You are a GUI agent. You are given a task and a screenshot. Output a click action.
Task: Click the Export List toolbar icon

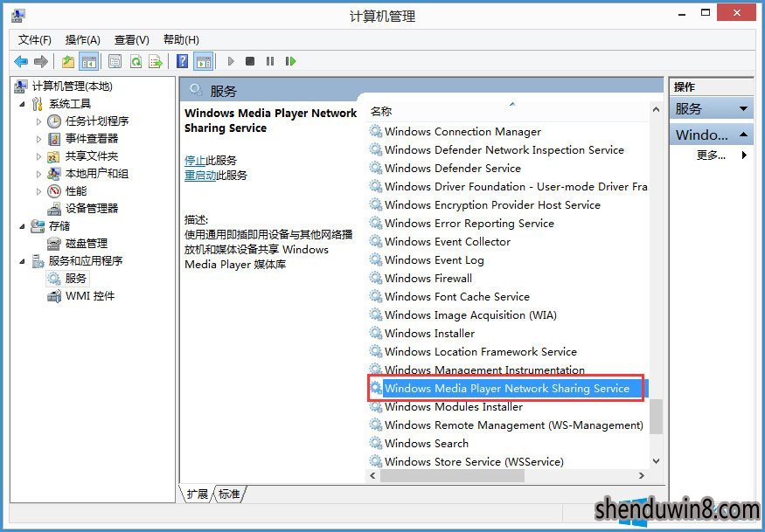click(x=156, y=61)
